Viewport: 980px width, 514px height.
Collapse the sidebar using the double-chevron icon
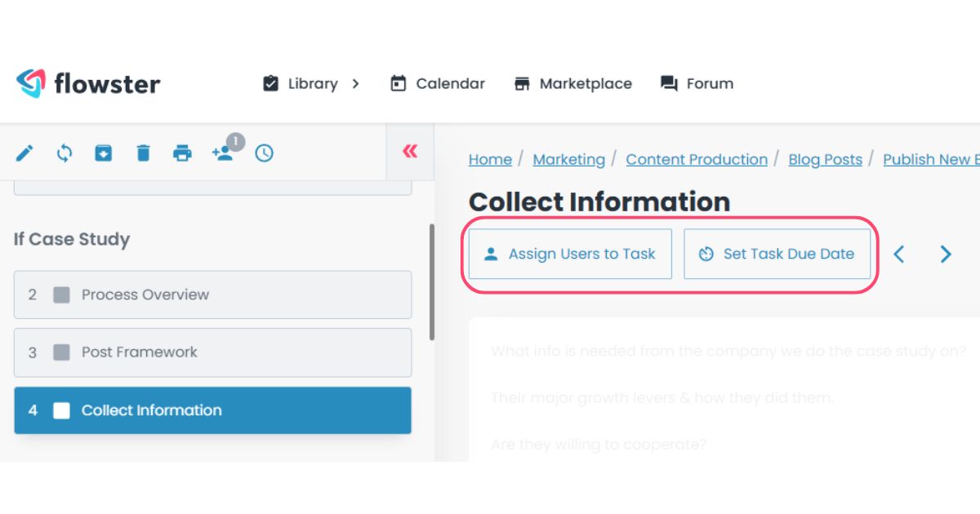point(409,151)
